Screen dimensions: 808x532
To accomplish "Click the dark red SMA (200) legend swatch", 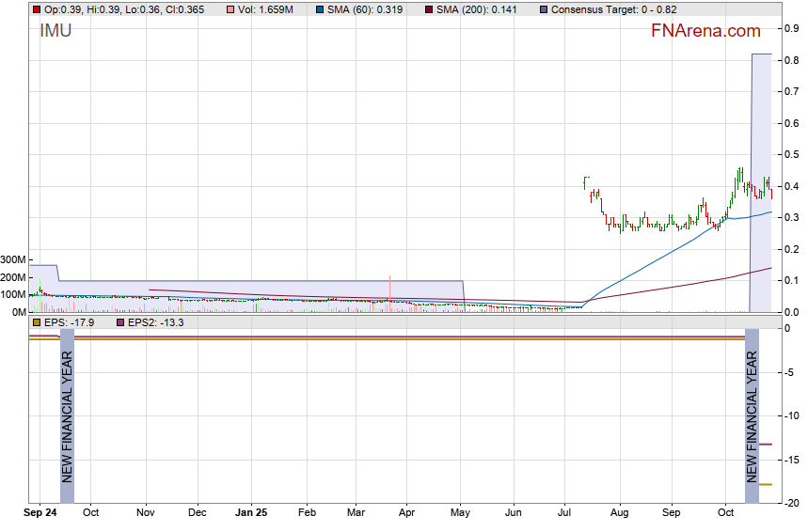I will (431, 9).
